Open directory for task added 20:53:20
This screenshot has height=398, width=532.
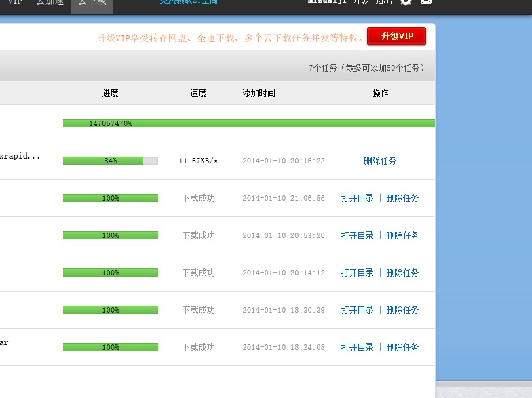tap(357, 235)
